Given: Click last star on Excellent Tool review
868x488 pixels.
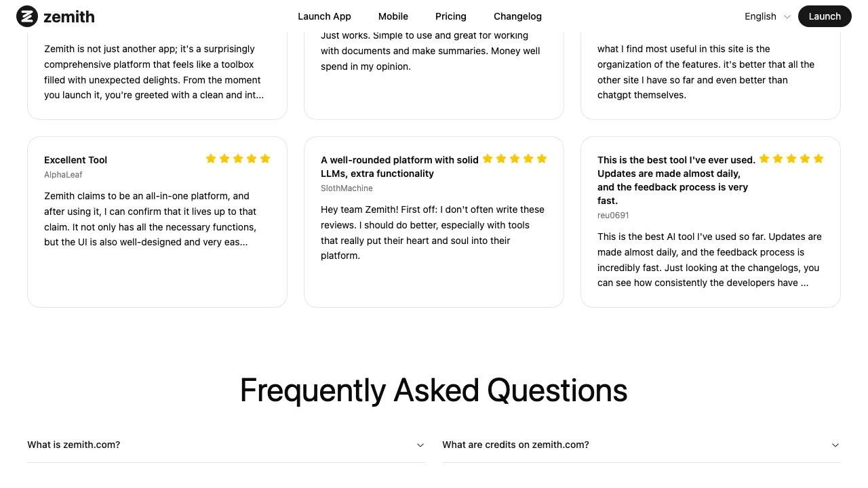Looking at the screenshot, I should point(265,159).
